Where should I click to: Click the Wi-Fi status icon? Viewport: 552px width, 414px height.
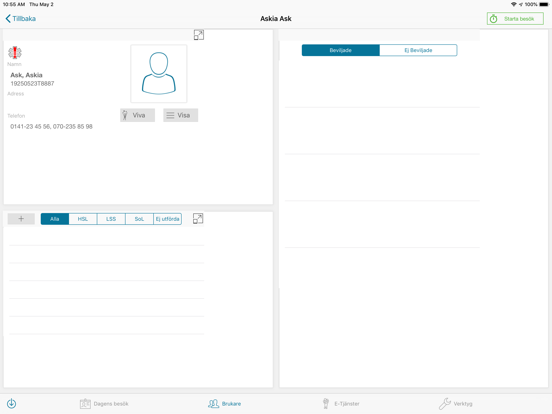point(514,4)
